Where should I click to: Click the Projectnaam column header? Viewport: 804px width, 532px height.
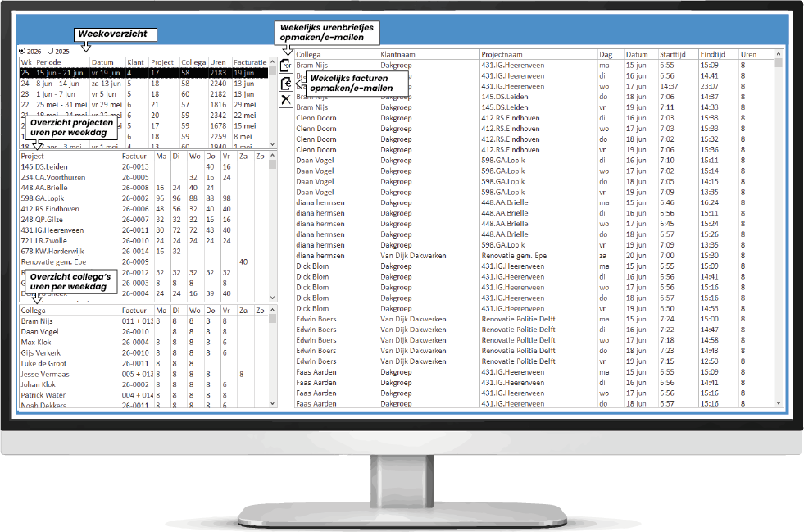pos(538,54)
